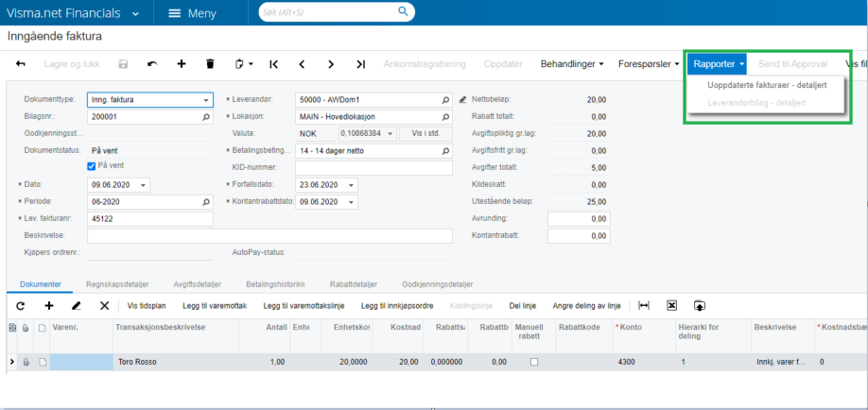Open the Behandlinger menu

click(x=572, y=64)
